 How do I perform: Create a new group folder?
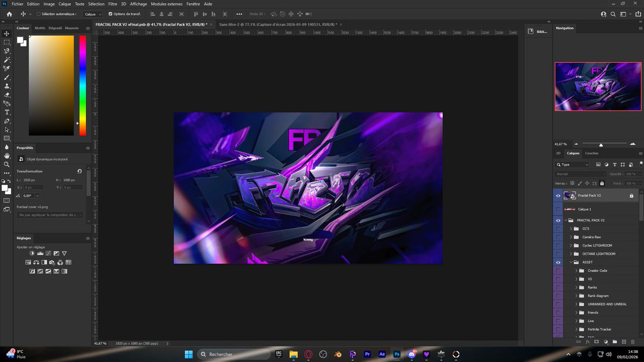point(614,342)
